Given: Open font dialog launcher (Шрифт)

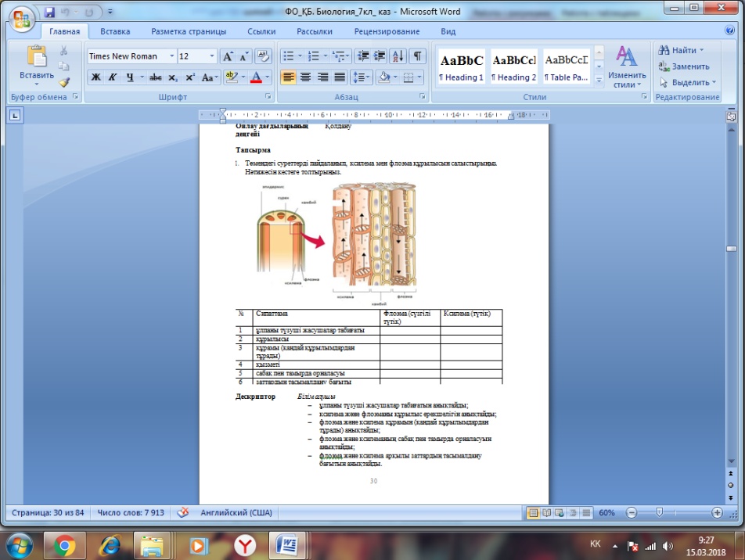Looking at the screenshot, I should pyautogui.click(x=268, y=96).
